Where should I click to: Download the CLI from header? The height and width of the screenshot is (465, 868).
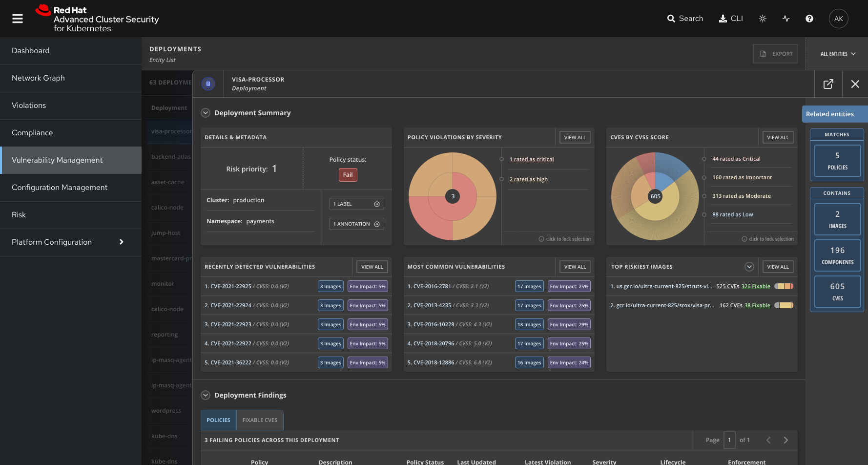731,19
